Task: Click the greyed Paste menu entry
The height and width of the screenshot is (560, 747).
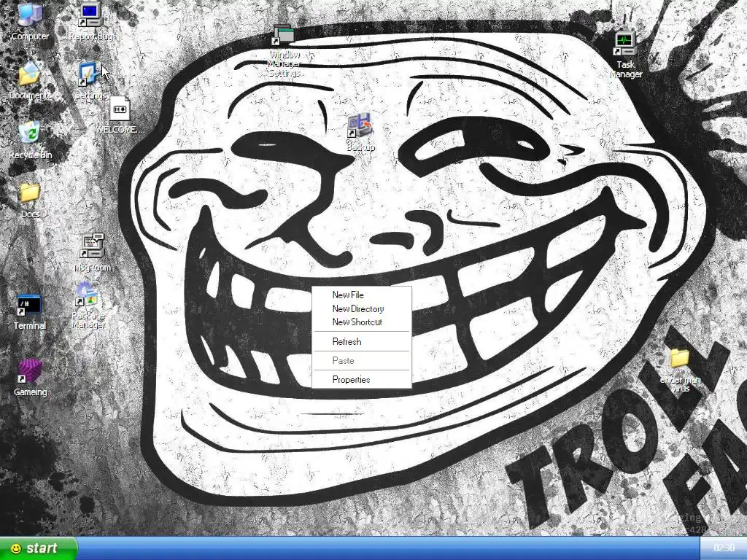Action: tap(362, 360)
